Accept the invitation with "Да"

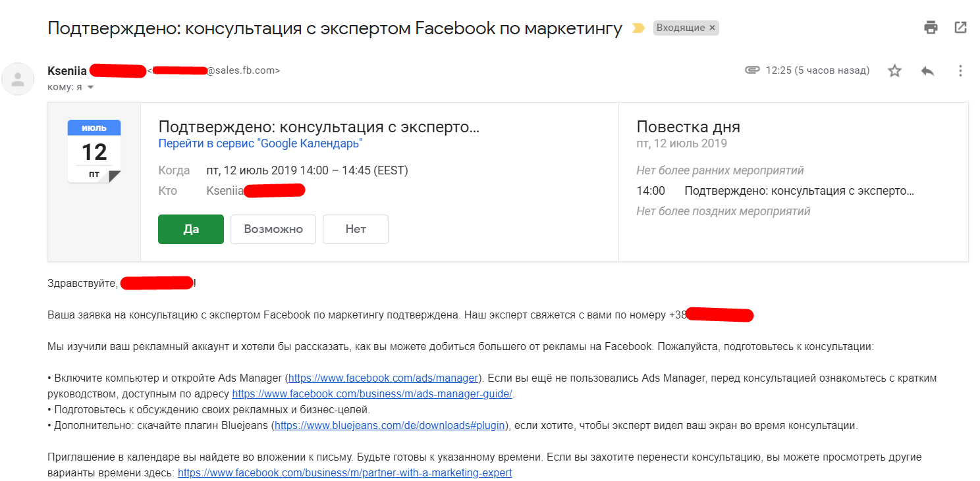click(x=190, y=228)
